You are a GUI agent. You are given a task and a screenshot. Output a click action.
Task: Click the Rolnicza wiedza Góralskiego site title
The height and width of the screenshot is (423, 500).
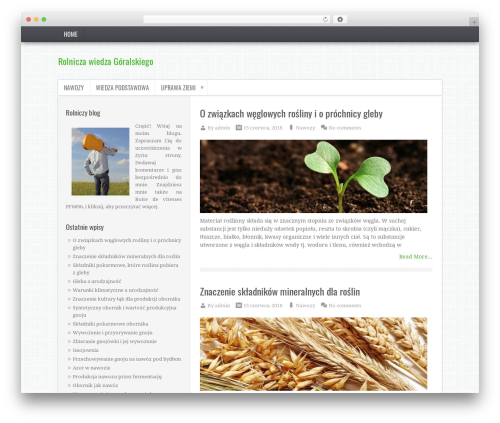pos(106,62)
